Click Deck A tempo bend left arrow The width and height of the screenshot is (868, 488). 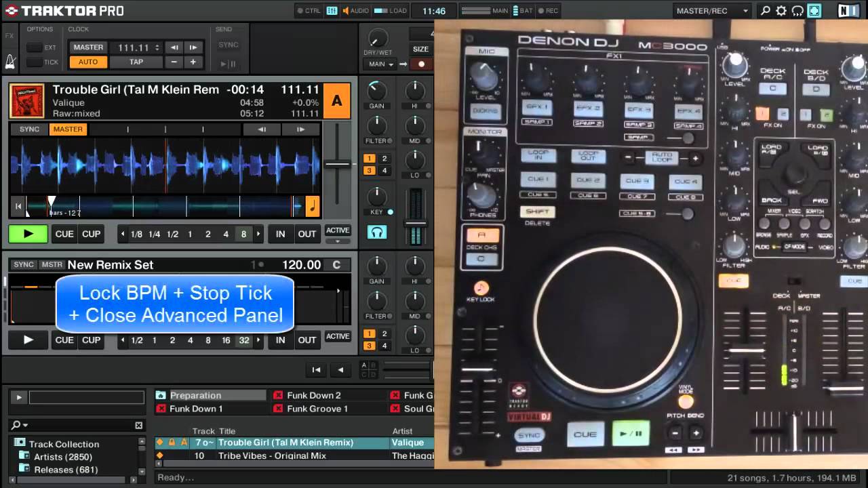click(x=262, y=129)
